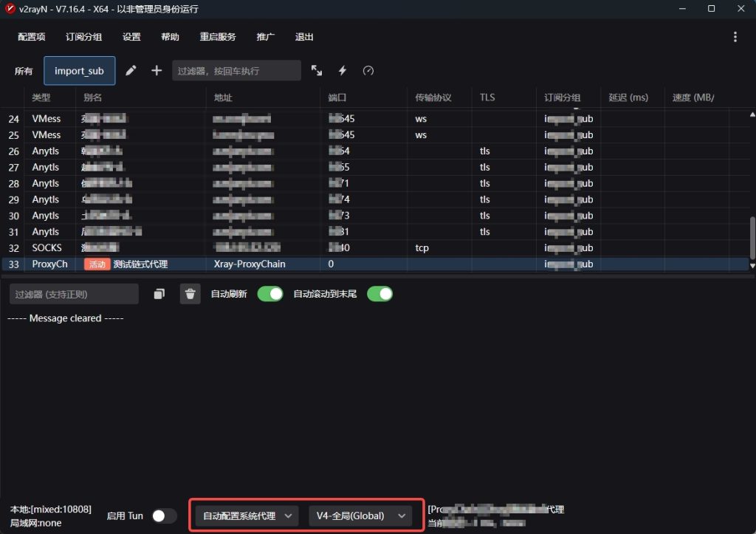Open the 自动配置系统代理 dropdown

(247, 516)
